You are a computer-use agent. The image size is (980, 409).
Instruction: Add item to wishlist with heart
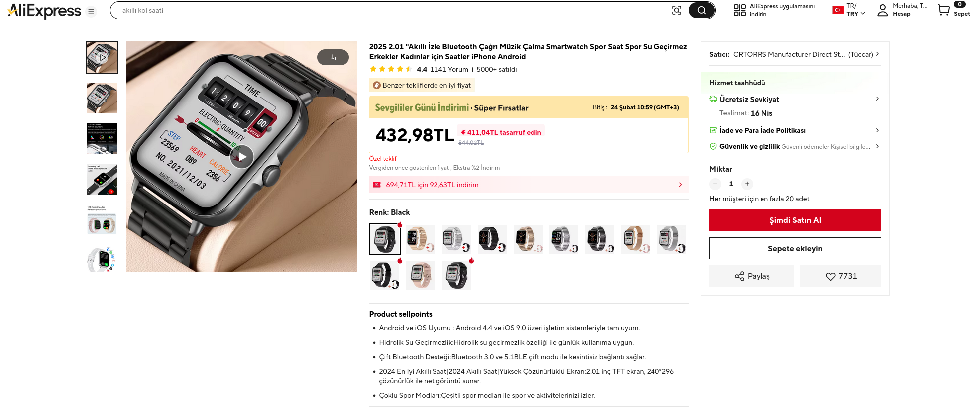pyautogui.click(x=841, y=276)
